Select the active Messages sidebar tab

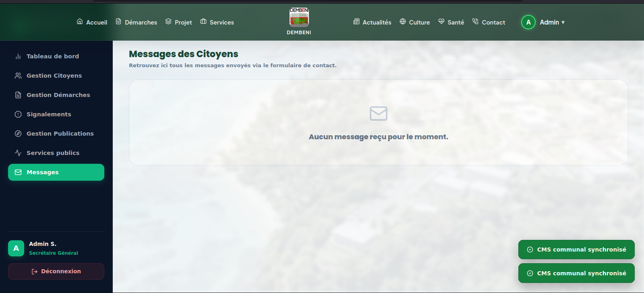[56, 172]
